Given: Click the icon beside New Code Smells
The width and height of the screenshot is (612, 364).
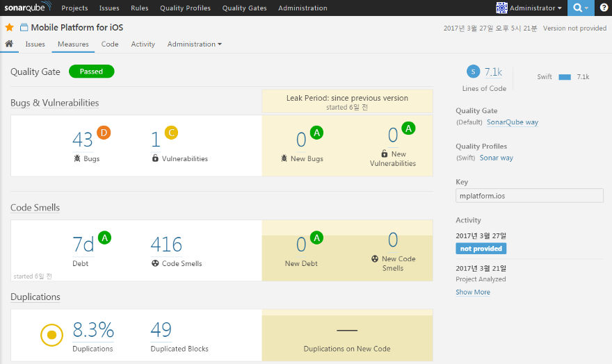Looking at the screenshot, I should click(x=375, y=258).
